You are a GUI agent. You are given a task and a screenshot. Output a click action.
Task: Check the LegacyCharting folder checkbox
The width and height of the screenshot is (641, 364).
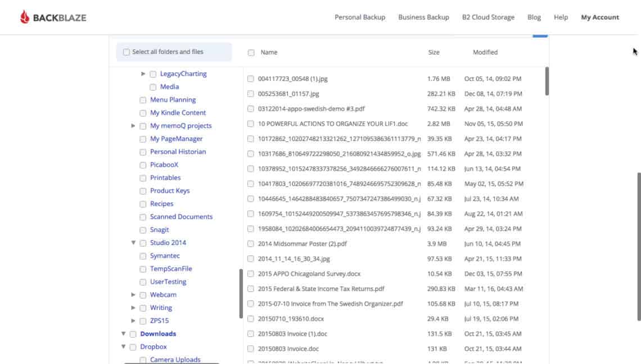click(x=153, y=74)
